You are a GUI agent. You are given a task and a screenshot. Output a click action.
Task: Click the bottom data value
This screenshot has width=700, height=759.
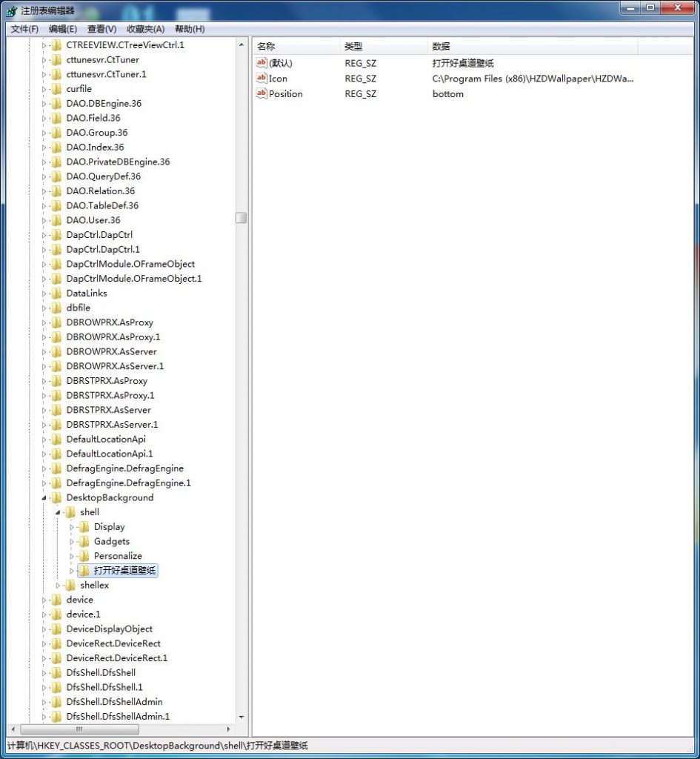(448, 94)
